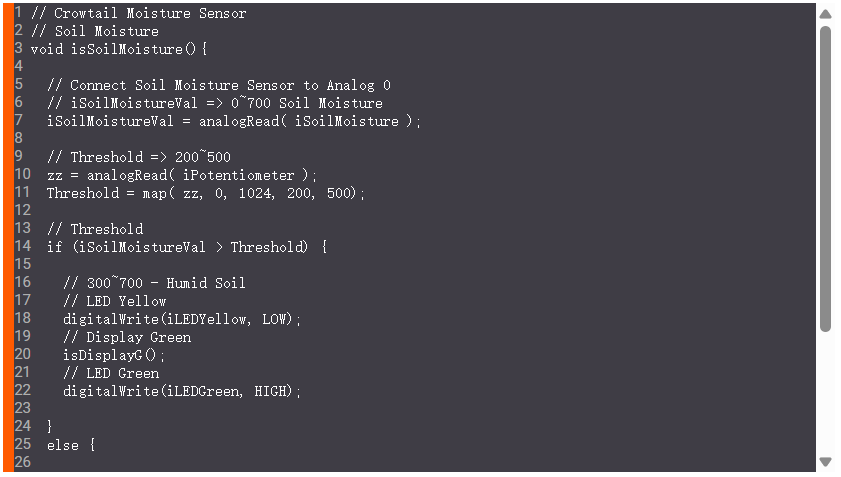The image size is (841, 477).
Task: Place cursor in 'void isSoilMoisture(){' line
Action: click(x=118, y=49)
